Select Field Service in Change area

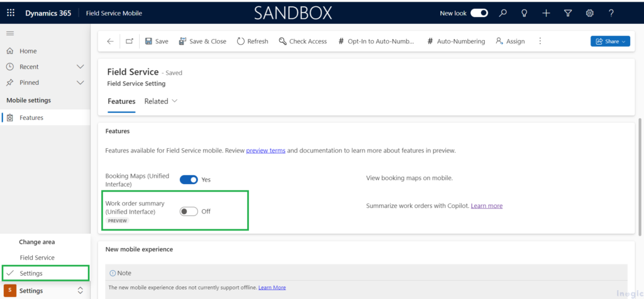37,258
